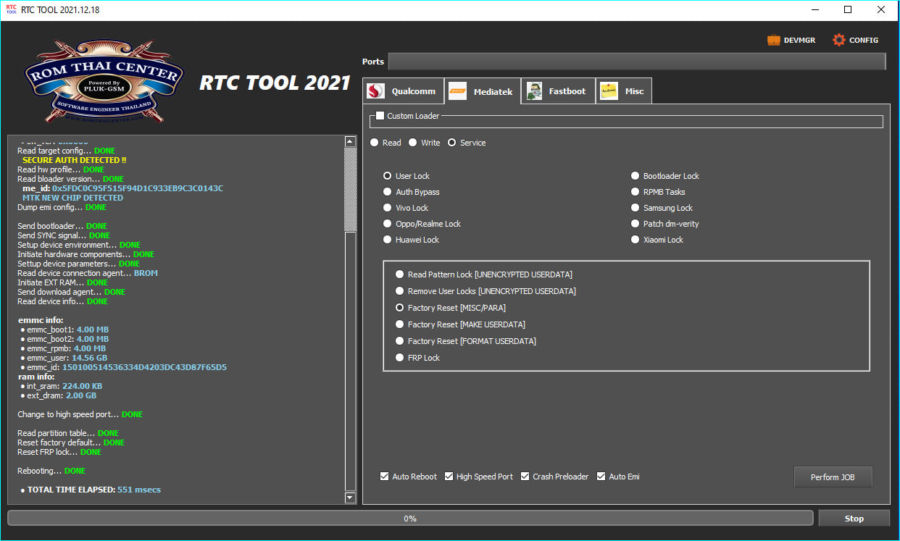
Task: Select the Huawei Lock option
Action: (x=387, y=240)
